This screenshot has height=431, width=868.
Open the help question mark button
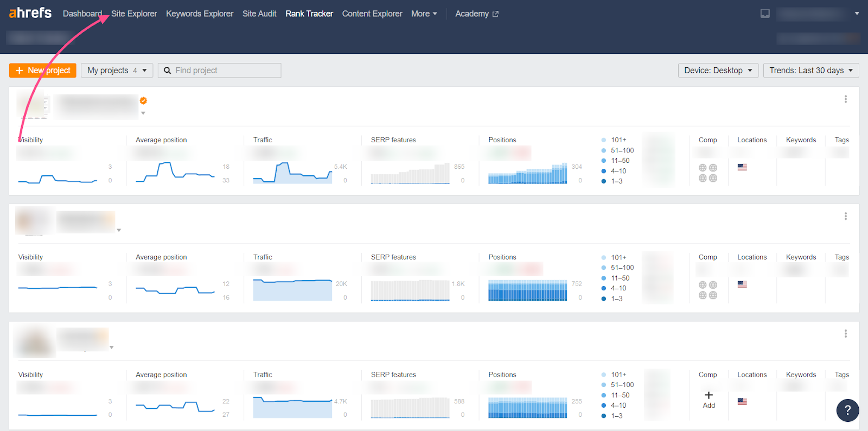tap(847, 410)
